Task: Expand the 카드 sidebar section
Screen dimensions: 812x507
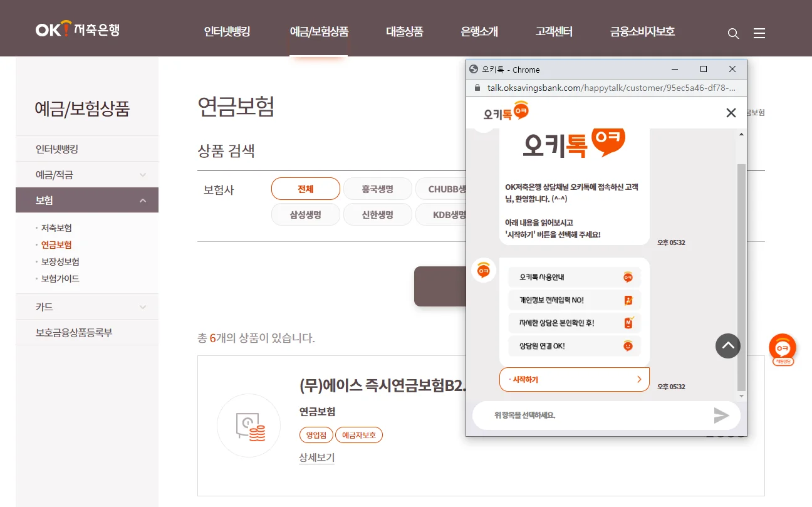Action: tap(86, 306)
